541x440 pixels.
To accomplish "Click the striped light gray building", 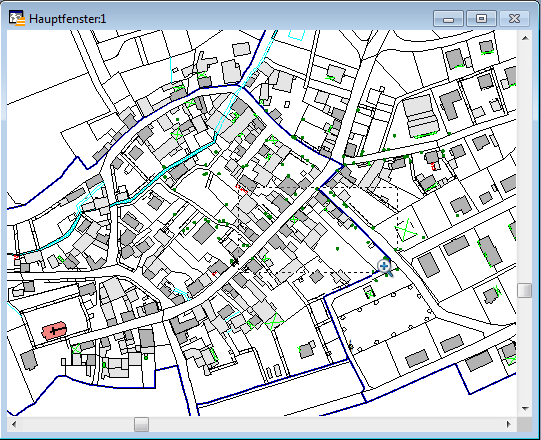I will (420, 117).
